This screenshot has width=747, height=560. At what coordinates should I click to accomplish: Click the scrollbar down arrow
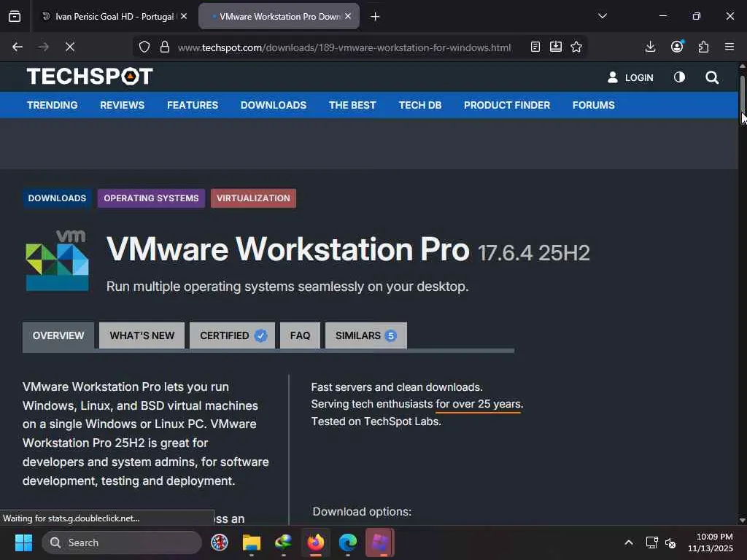tap(742, 521)
